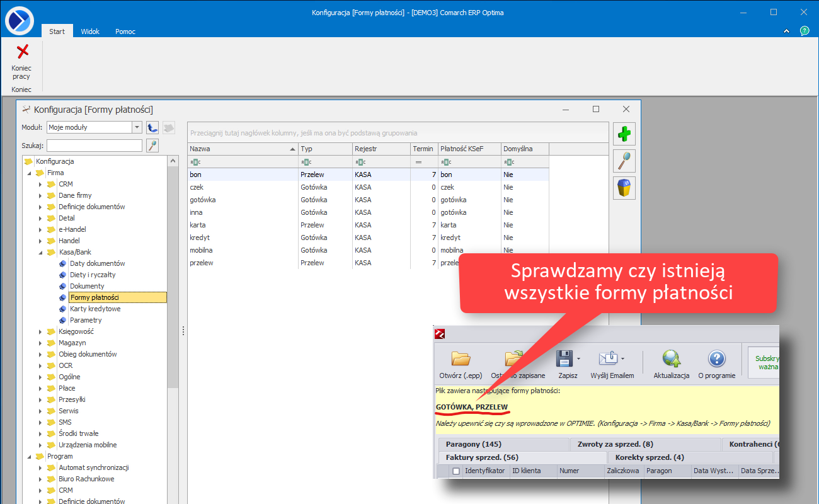819x504 pixels.
Task: Open the Otwórz (.epp) folder icon
Action: 461,359
